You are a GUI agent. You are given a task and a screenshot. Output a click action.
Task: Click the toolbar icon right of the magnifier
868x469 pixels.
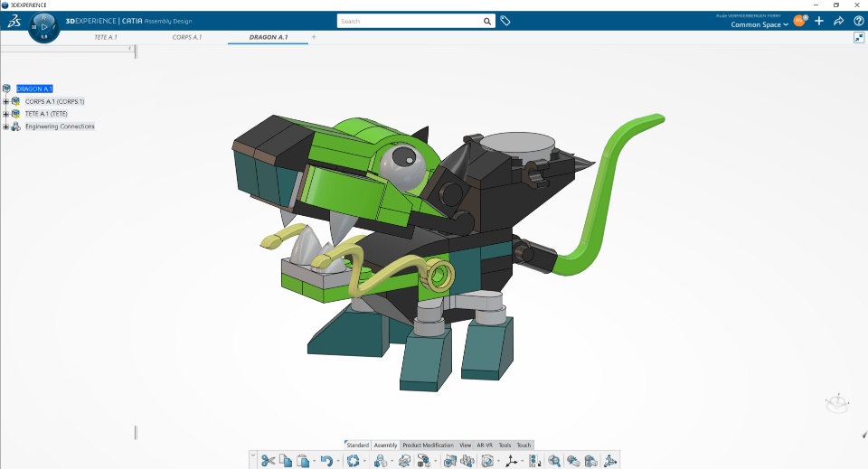[573, 461]
